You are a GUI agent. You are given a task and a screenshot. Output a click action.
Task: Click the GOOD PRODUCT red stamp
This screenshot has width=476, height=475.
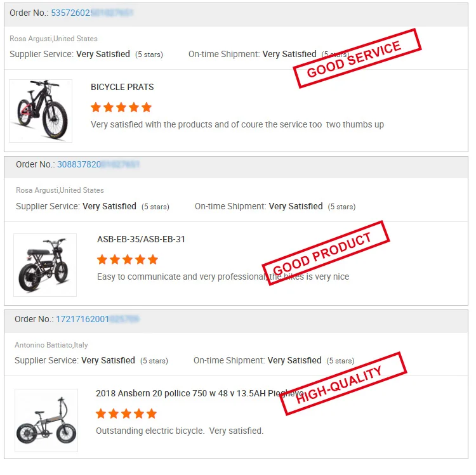[326, 253]
